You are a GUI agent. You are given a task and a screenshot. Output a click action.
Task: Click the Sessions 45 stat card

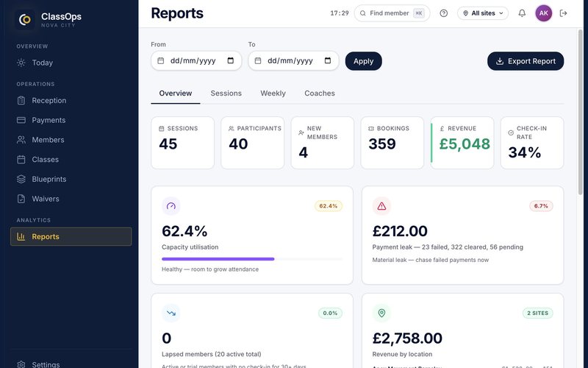pyautogui.click(x=182, y=143)
